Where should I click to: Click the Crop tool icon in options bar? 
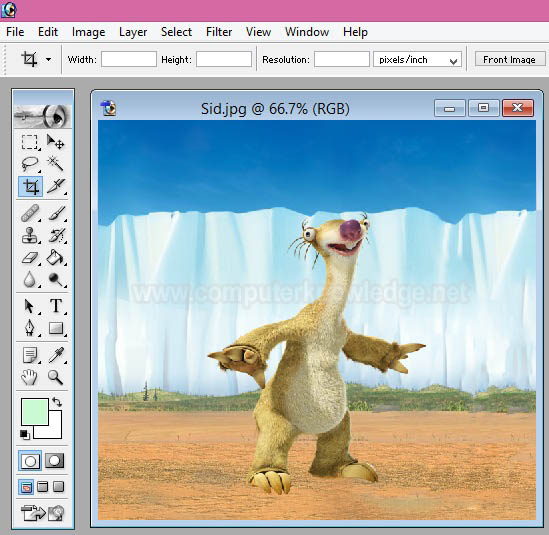tap(29, 59)
